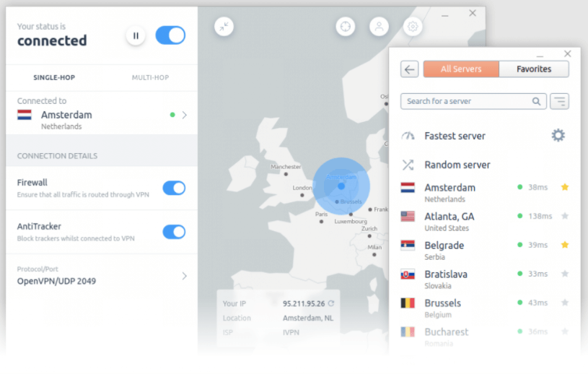588x374 pixels.
Task: Click the minimize map view icon
Action: coord(224,27)
